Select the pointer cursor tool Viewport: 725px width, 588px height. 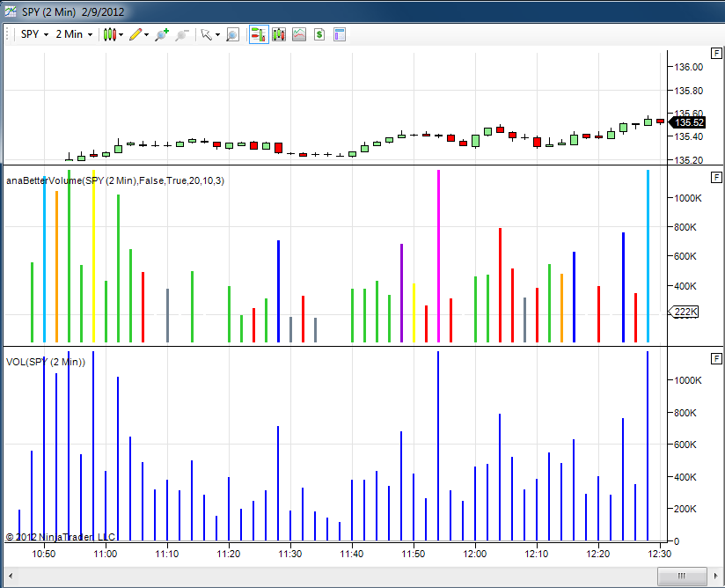coord(206,34)
